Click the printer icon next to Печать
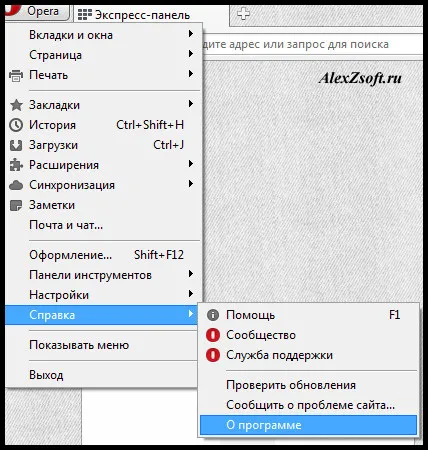Viewport: 428px width, 450px height. coord(16,76)
